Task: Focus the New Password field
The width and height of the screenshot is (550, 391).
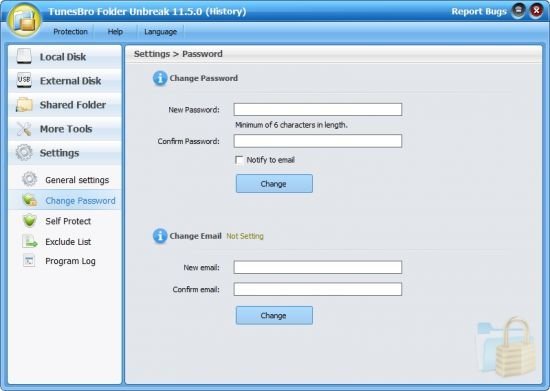Action: pos(318,109)
